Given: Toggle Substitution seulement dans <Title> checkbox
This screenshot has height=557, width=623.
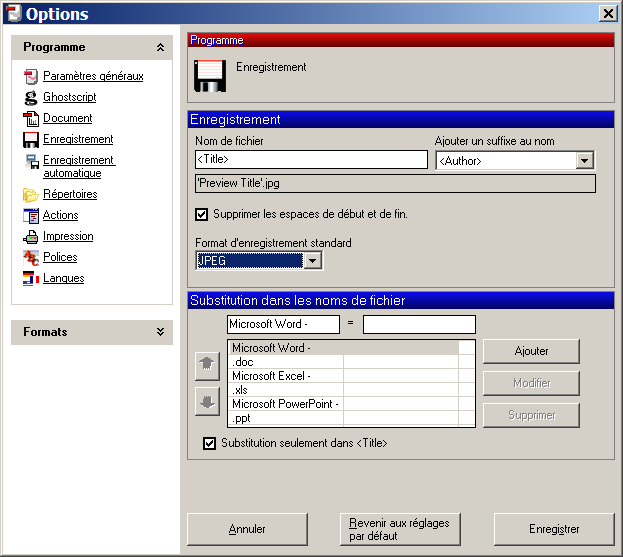Looking at the screenshot, I should tap(209, 443).
